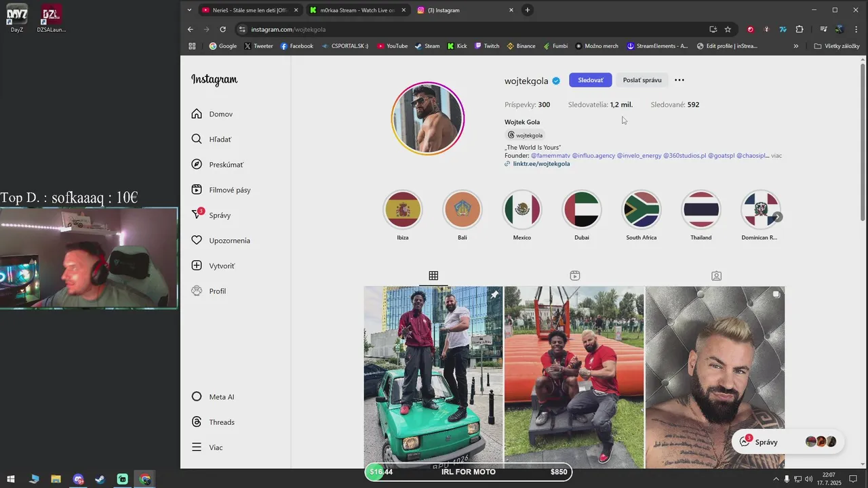Select the posts grid tab
Image resolution: width=868 pixels, height=488 pixels.
pyautogui.click(x=433, y=276)
